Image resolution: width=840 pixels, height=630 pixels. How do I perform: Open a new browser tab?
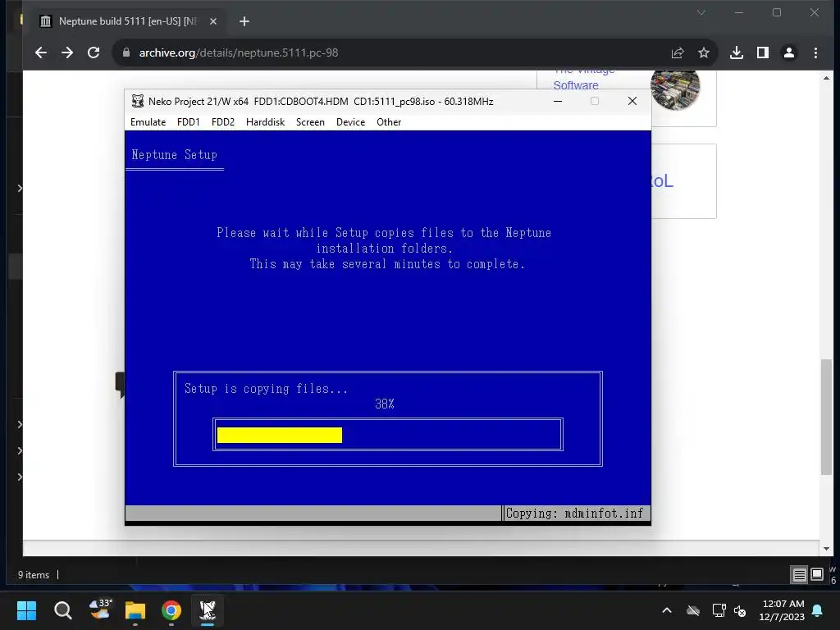point(244,21)
